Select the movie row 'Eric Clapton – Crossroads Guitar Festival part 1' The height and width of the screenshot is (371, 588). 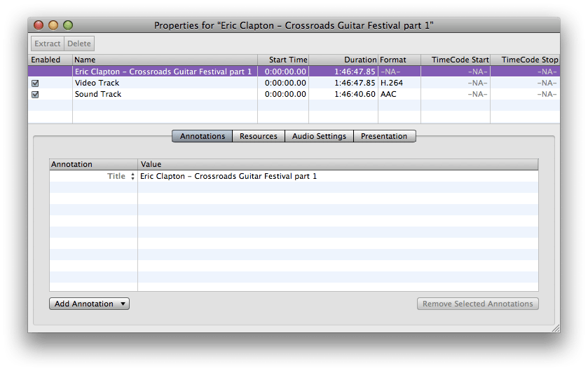tap(294, 72)
